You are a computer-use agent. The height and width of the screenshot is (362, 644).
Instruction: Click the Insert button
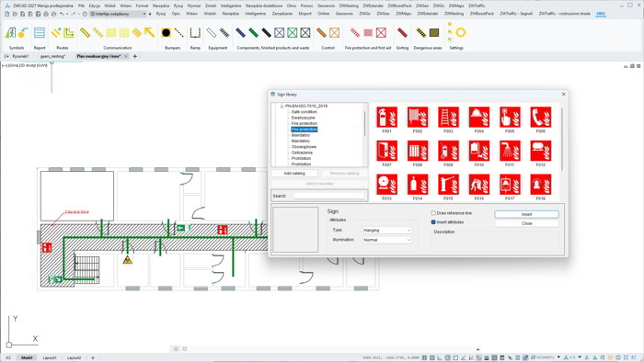pyautogui.click(x=526, y=214)
